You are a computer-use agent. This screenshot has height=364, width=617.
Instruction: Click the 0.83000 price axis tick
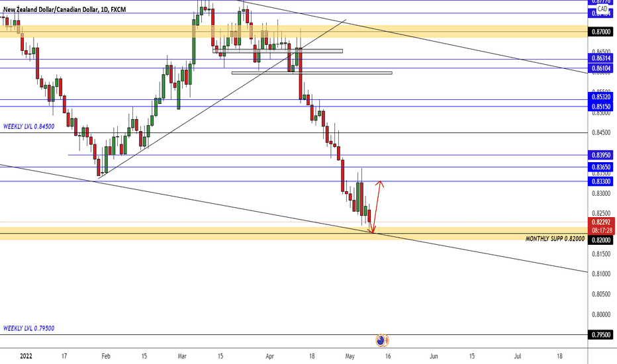[601, 194]
